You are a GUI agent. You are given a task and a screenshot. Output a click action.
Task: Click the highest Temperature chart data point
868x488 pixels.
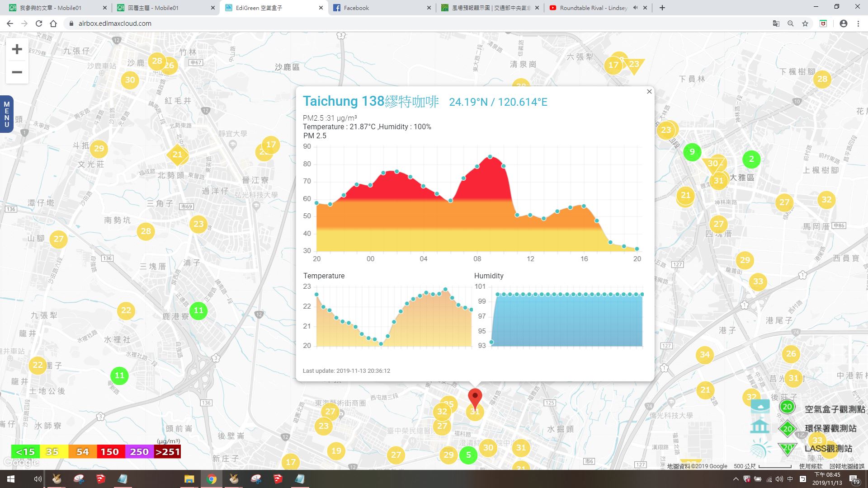[445, 289]
